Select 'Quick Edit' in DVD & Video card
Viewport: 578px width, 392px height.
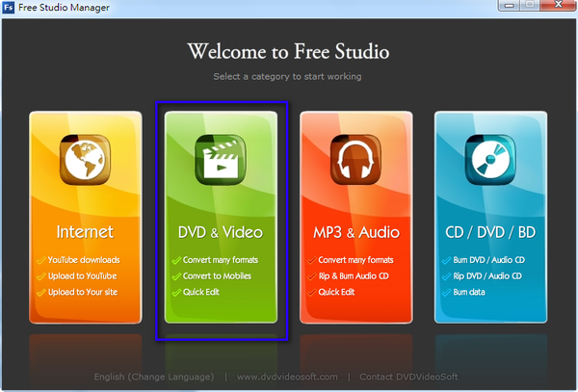click(201, 292)
